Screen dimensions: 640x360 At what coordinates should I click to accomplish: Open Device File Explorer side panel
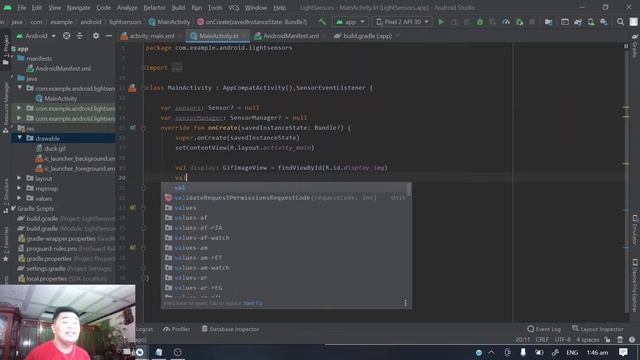click(635, 286)
